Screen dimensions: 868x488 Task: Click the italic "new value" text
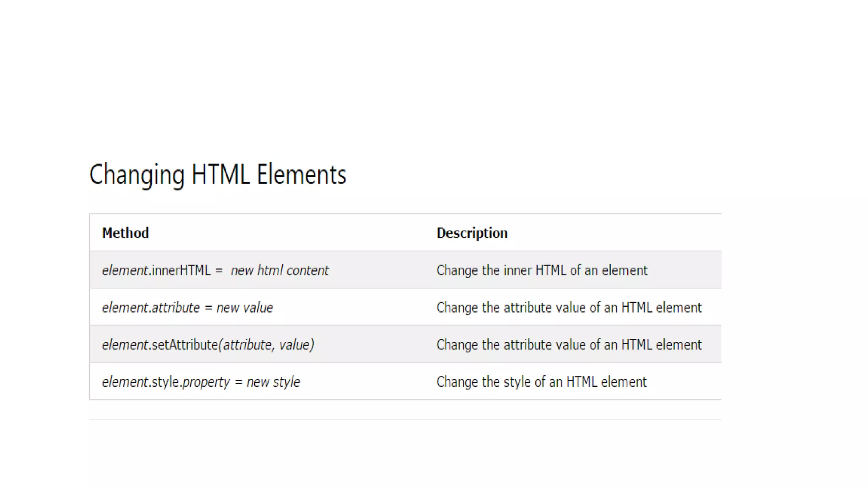click(x=245, y=308)
